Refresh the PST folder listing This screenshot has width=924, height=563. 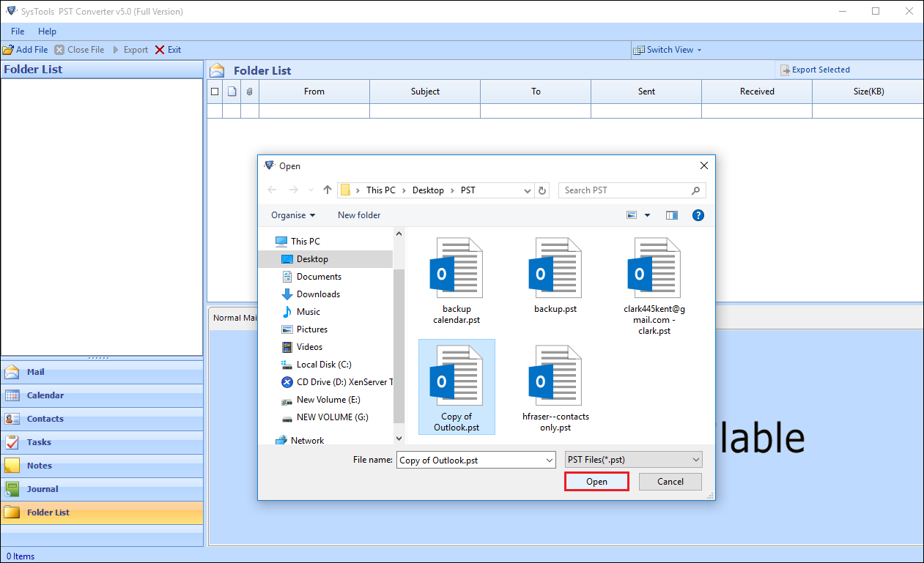[542, 190]
